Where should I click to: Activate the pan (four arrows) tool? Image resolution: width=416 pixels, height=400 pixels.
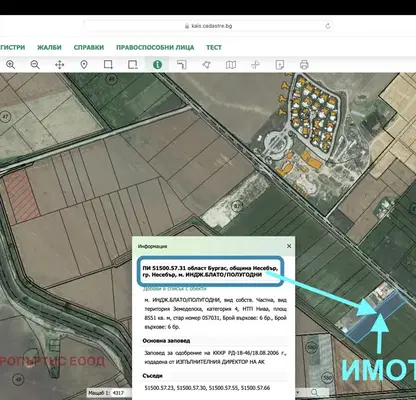(59, 64)
